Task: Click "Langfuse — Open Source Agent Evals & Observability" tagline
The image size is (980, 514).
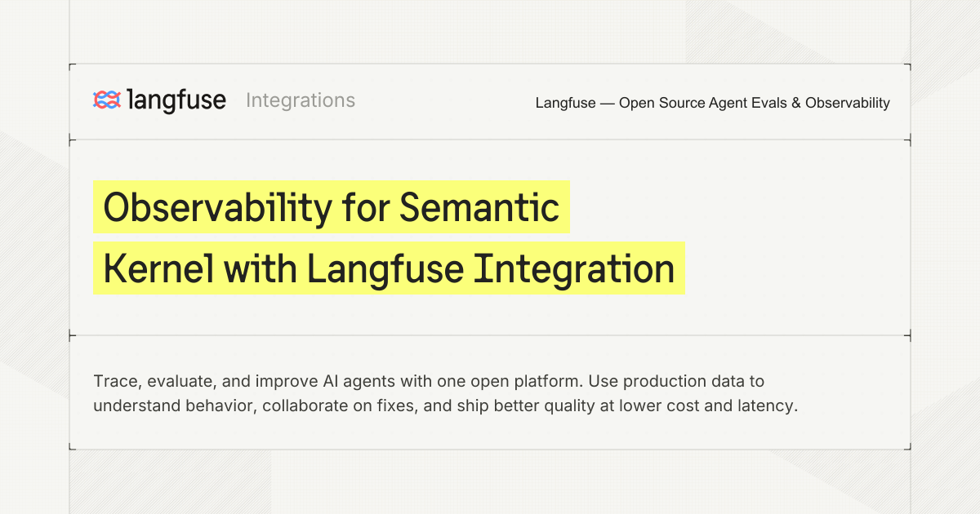Action: (x=712, y=103)
